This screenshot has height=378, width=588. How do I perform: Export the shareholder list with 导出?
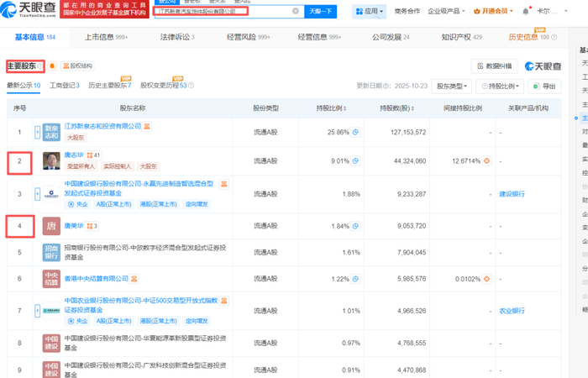click(x=544, y=86)
